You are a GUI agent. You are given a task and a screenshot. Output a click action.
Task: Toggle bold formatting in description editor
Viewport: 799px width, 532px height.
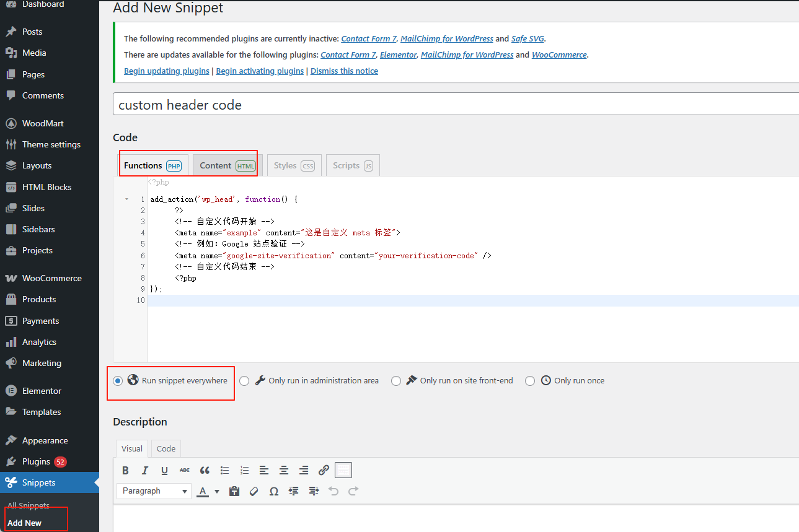(125, 470)
